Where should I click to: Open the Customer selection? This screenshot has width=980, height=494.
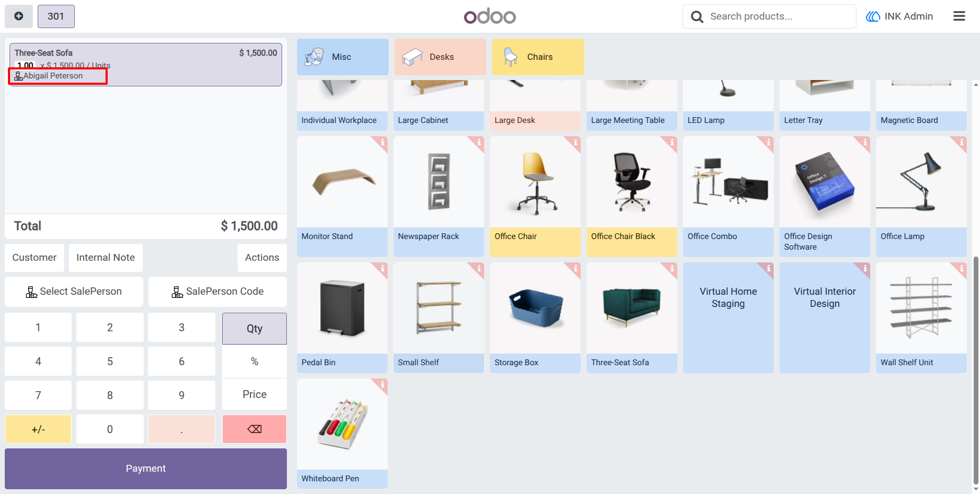[34, 258]
